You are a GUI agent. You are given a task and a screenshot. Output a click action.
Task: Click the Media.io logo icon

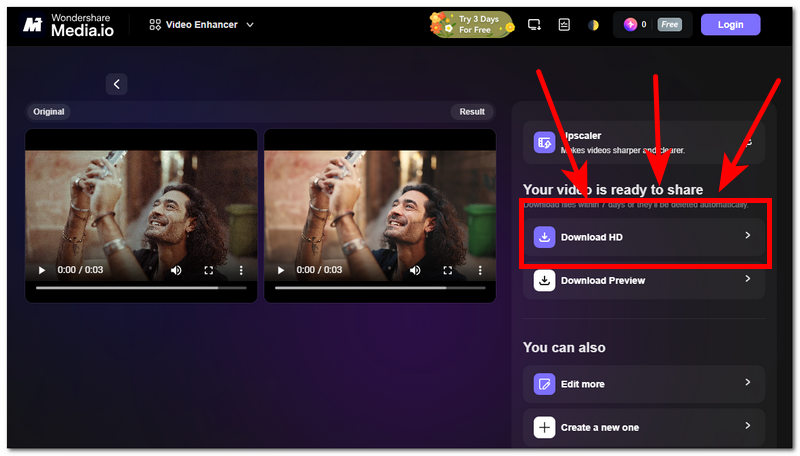point(33,24)
